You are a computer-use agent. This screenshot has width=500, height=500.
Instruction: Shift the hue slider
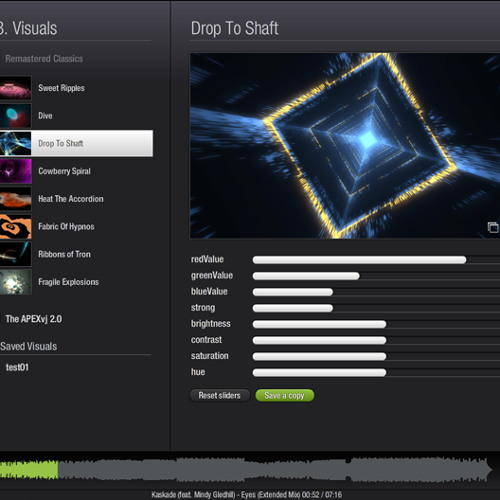coord(376,372)
